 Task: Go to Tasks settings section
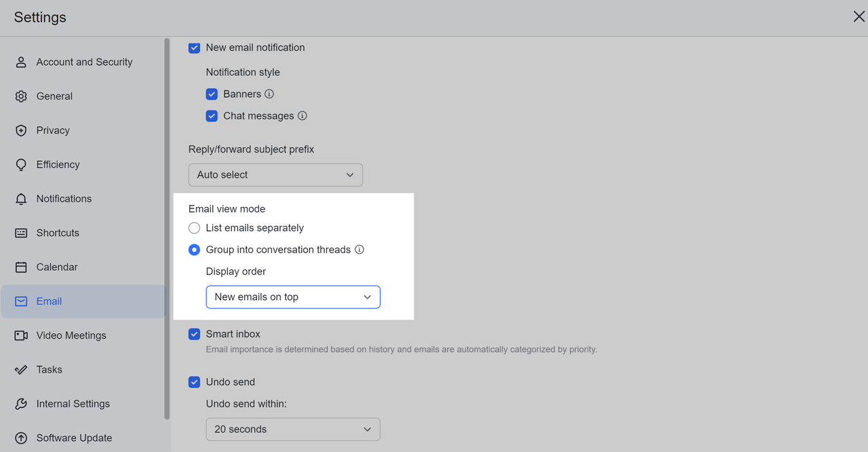49,369
